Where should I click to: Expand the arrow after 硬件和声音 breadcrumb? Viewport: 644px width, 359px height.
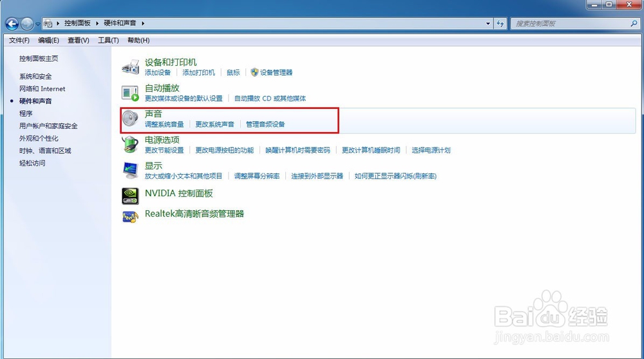(143, 23)
